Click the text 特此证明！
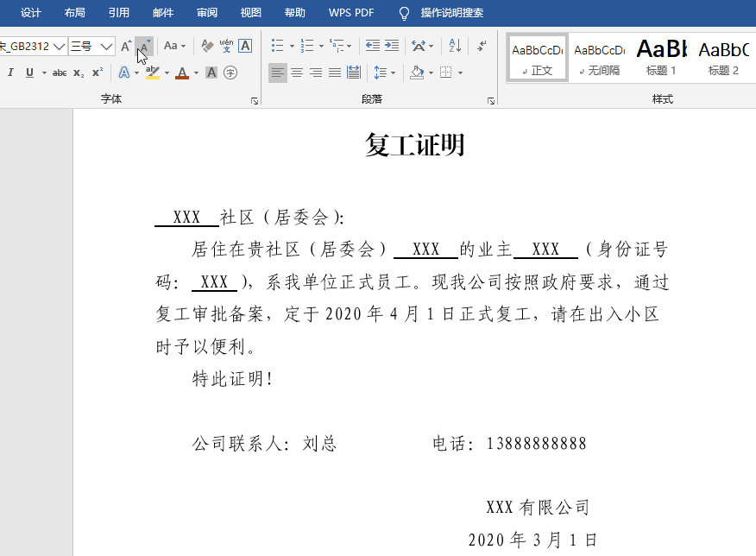This screenshot has height=556, width=756. 232,379
